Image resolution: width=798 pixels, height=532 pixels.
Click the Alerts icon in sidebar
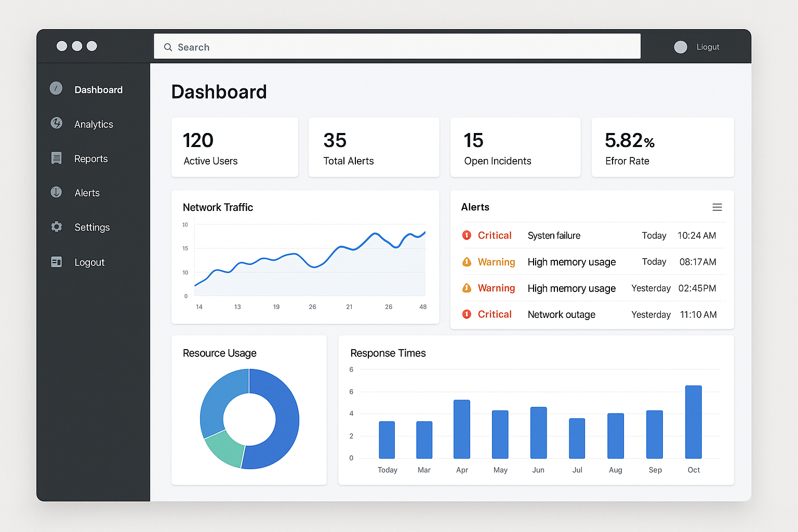click(56, 192)
